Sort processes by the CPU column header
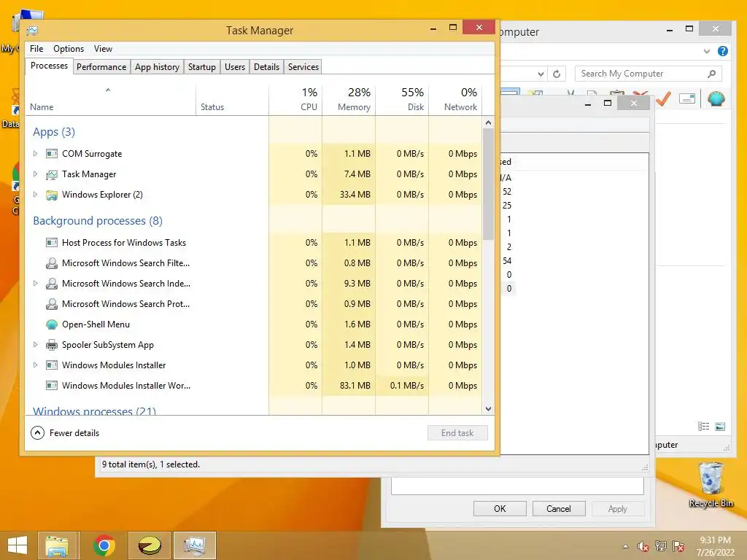The height and width of the screenshot is (560, 747). pyautogui.click(x=295, y=99)
